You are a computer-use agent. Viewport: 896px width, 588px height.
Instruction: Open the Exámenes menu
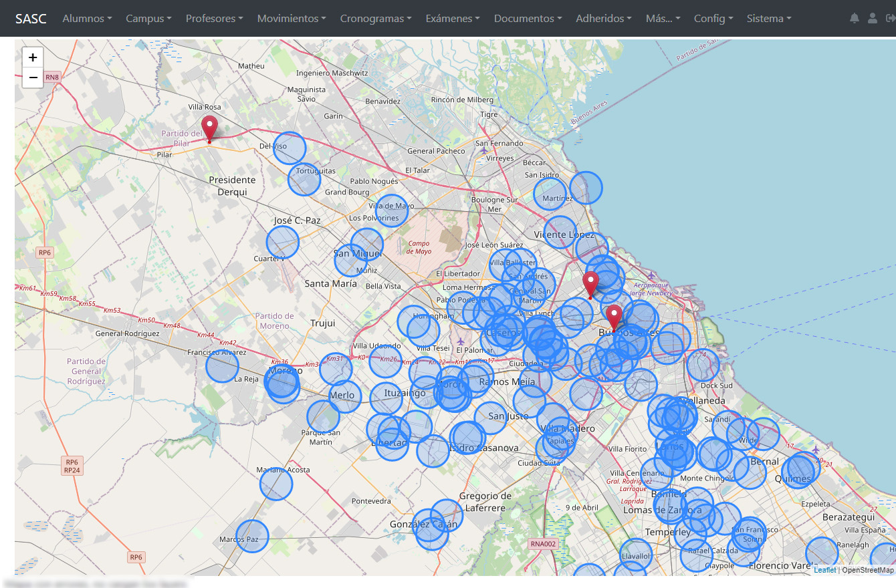(453, 19)
